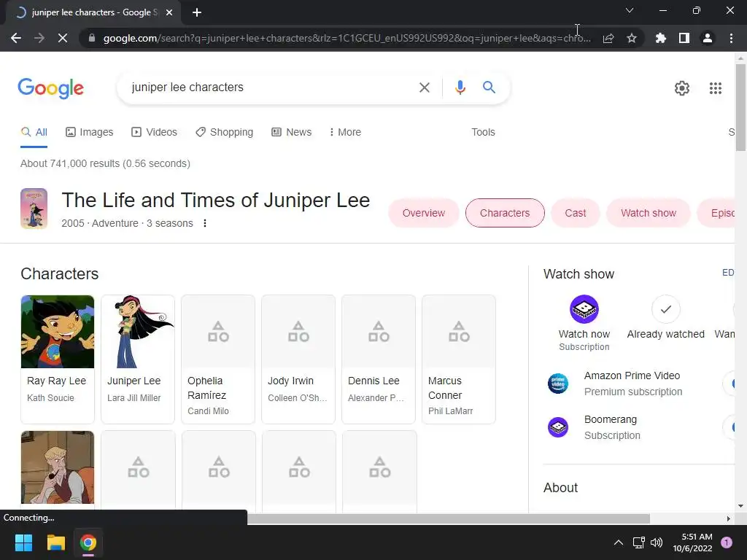Open the Marcus Conner character card

pyautogui.click(x=459, y=359)
